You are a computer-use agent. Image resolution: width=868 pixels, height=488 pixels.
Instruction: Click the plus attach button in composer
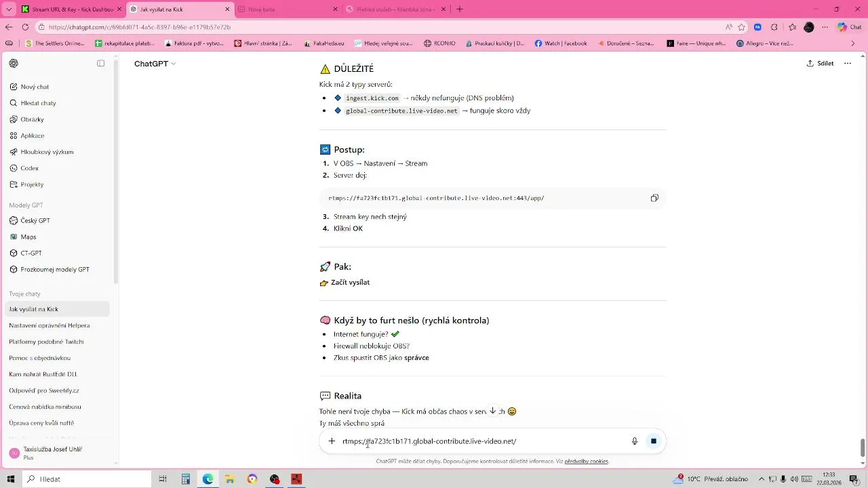(332, 441)
